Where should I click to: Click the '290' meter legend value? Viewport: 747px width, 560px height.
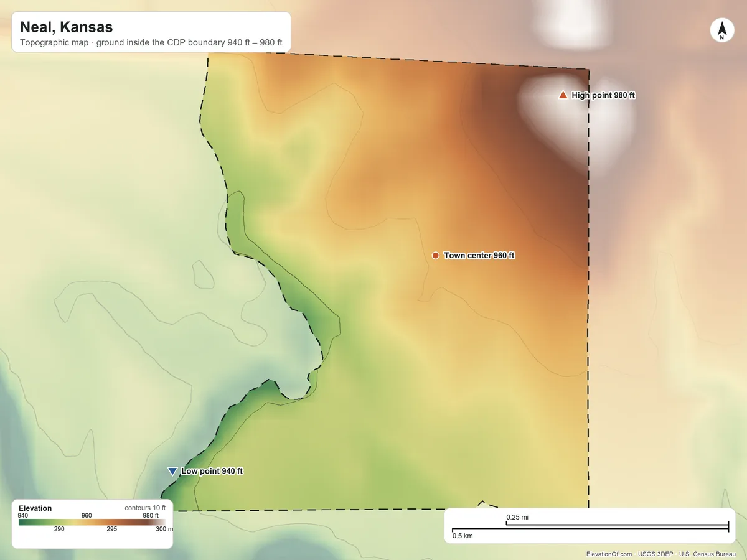(x=59, y=529)
